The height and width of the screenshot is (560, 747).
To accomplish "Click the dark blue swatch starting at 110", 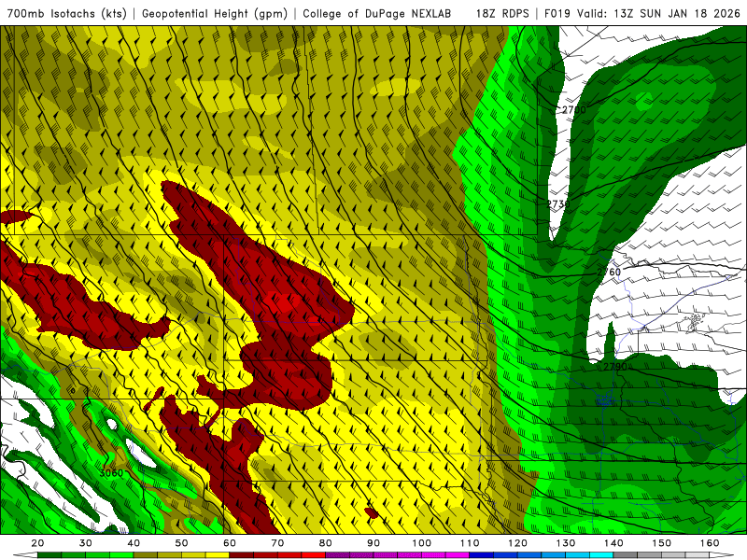I will 481,555.
